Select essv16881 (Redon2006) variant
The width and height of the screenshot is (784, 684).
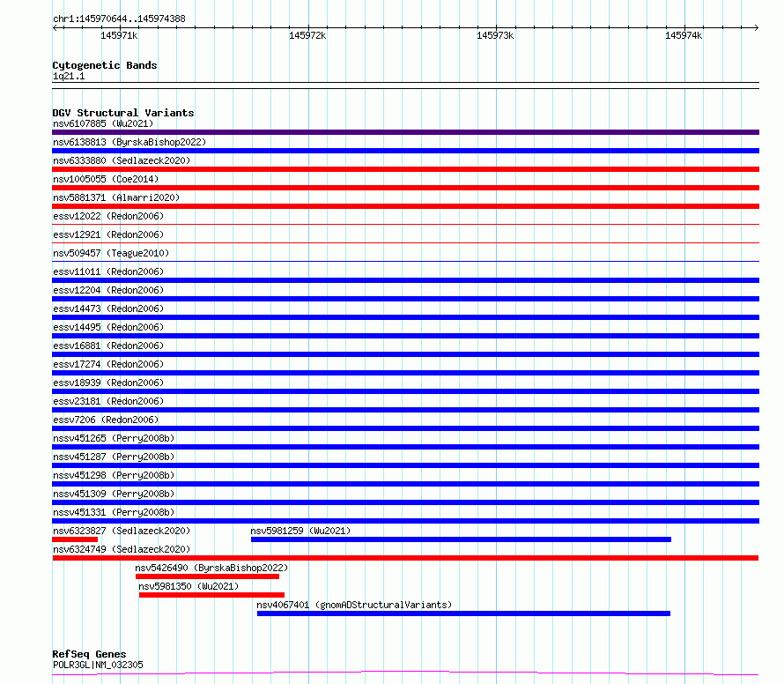coord(108,346)
